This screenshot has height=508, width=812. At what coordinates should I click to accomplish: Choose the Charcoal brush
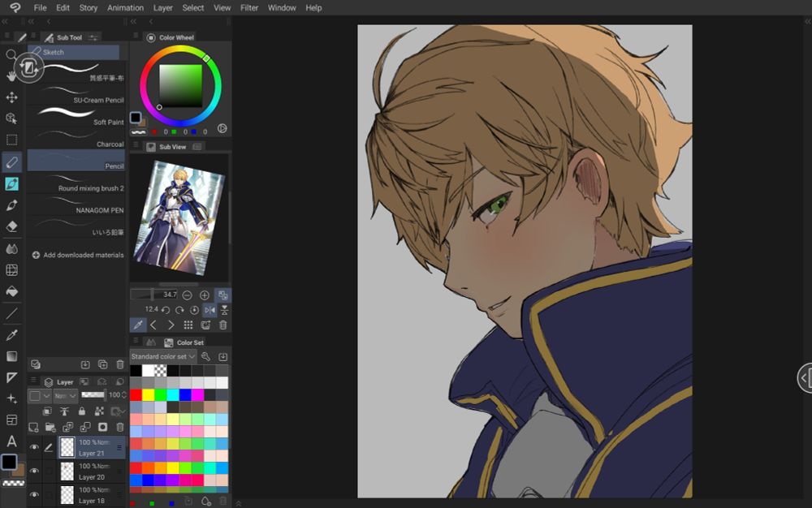(x=76, y=138)
